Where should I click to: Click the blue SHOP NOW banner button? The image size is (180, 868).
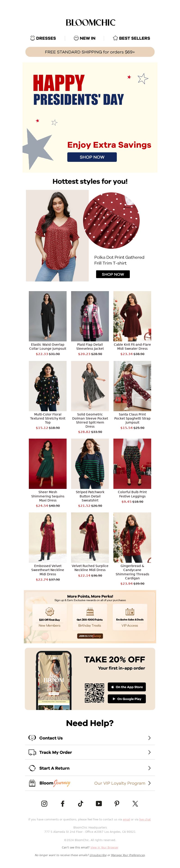(92, 157)
